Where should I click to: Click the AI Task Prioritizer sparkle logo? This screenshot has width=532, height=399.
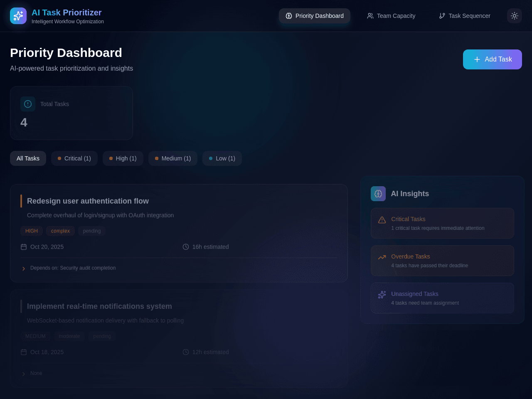(x=18, y=16)
